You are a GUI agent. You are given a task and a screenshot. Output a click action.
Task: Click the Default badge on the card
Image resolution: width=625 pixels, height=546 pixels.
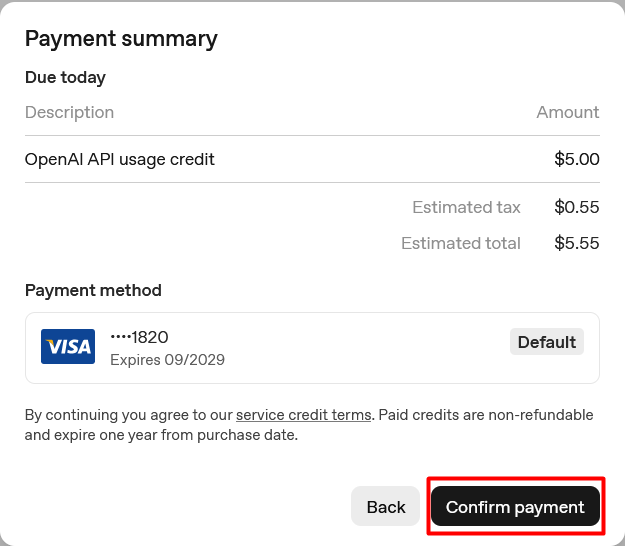(x=546, y=342)
